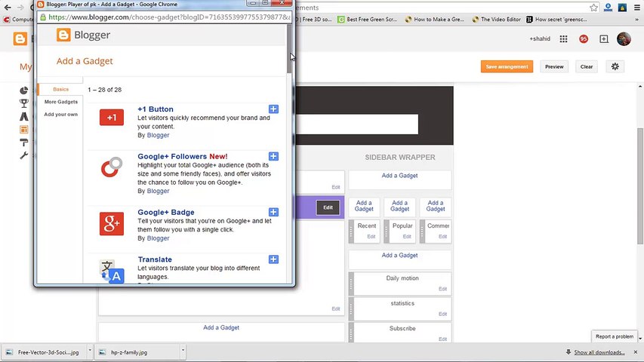Bookmark the page with the star icon
Viewport: 644px width, 362px height.
pos(593,8)
